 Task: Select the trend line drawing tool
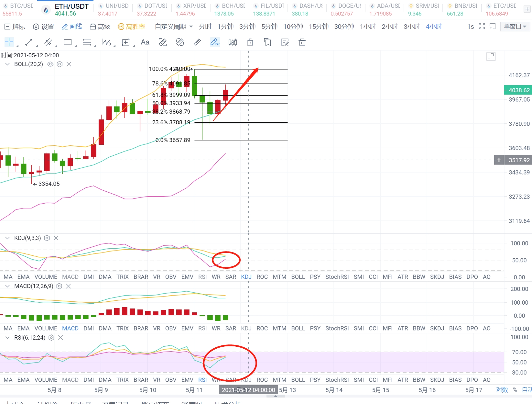pos(28,42)
